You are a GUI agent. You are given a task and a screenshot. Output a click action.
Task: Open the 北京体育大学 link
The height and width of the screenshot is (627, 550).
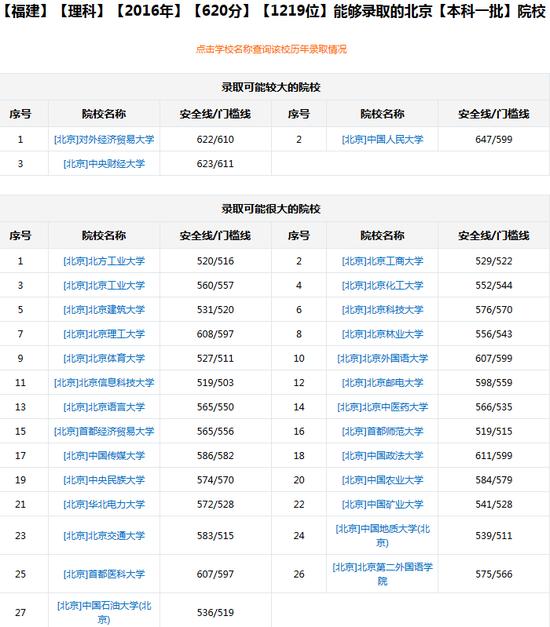point(104,358)
